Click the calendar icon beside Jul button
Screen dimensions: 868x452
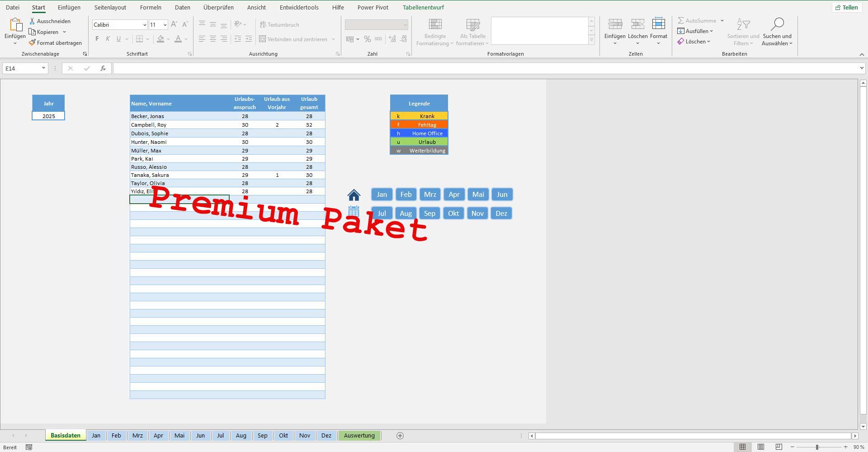pyautogui.click(x=354, y=212)
